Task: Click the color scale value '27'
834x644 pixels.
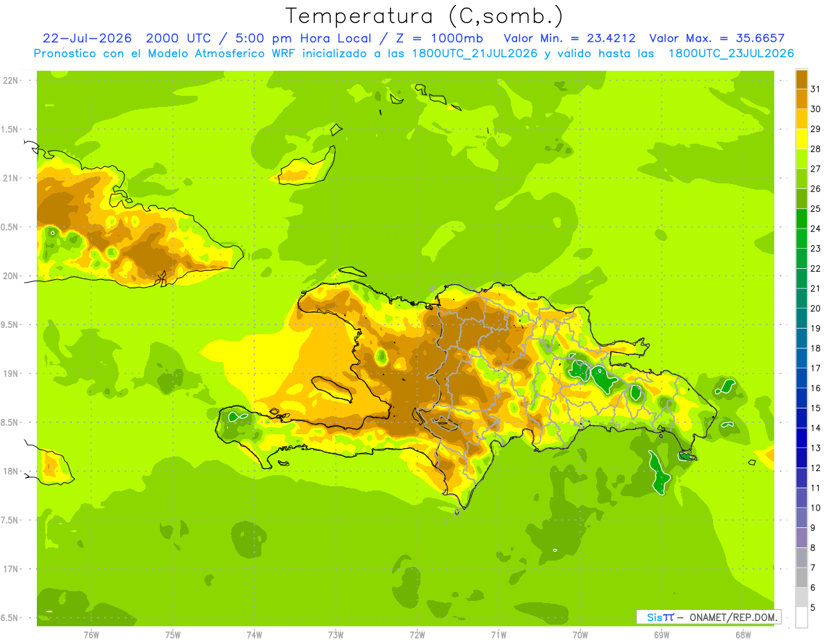Action: point(816,169)
